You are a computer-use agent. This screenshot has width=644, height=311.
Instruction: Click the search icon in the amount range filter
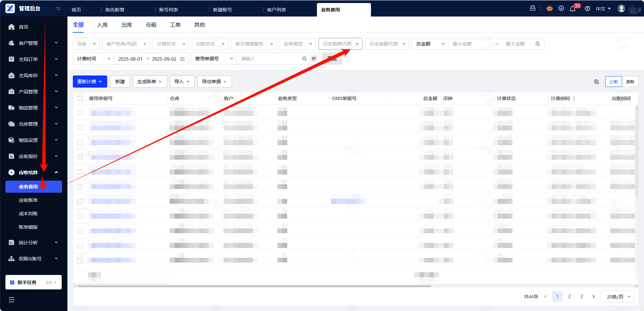[x=537, y=44]
